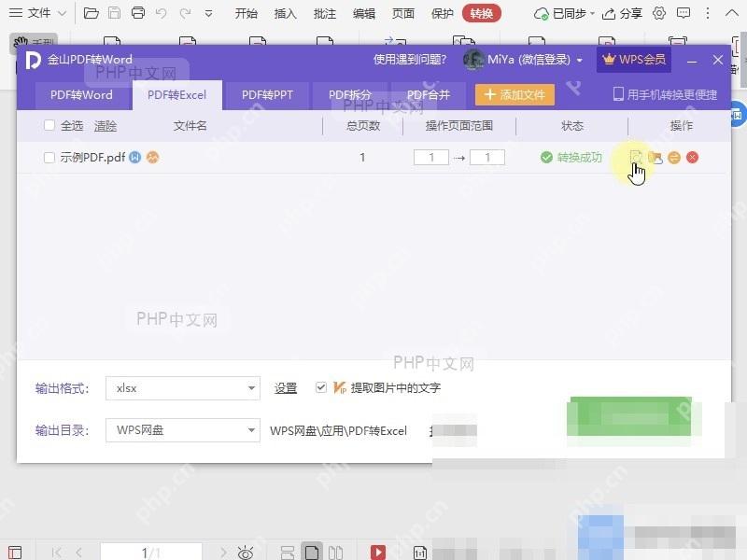Remove 示例PDF.pdf with the red X icon

(x=693, y=157)
